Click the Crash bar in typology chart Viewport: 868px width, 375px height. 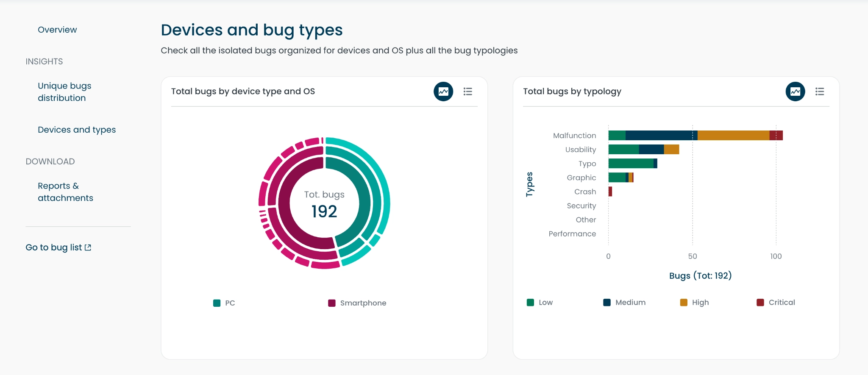(x=610, y=192)
